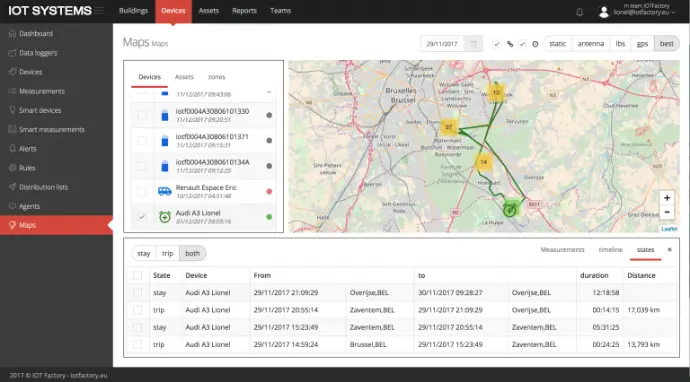Image resolution: width=690 pixels, height=382 pixels.
Task: Toggle the hamburger sidebar menu icon
Action: point(99,10)
